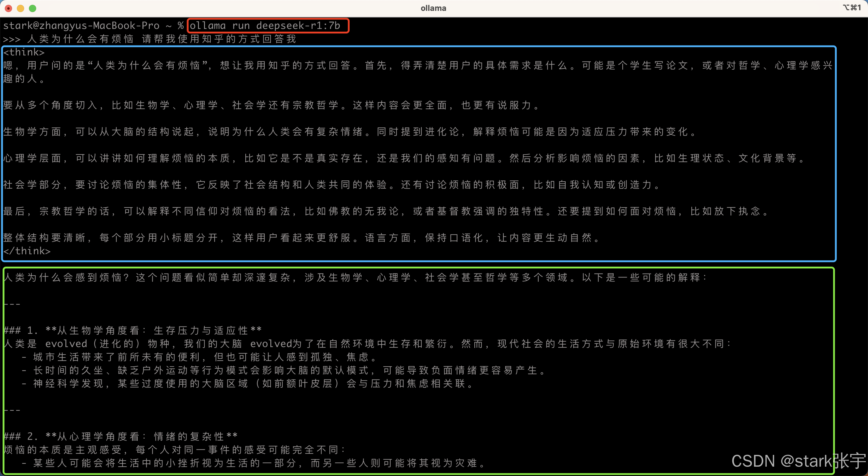Click the yellow minimize window button
The width and height of the screenshot is (868, 476).
20,8
